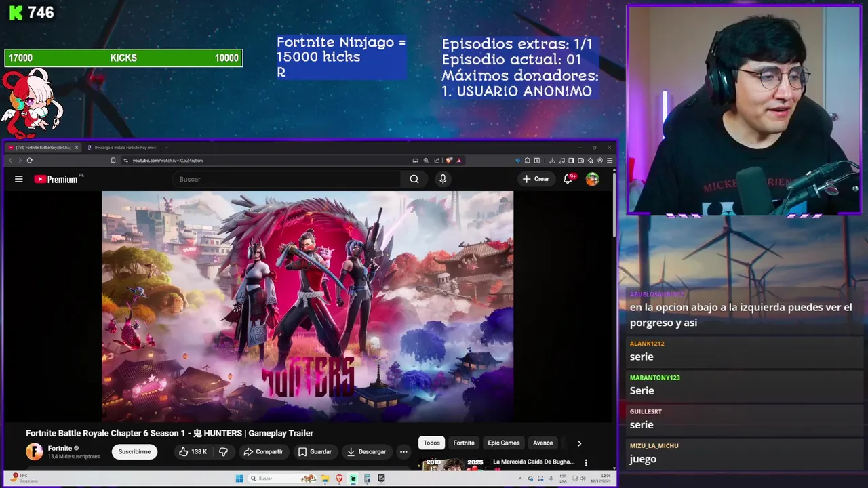868x488 pixels.
Task: Open more actions for the video
Action: point(403,451)
